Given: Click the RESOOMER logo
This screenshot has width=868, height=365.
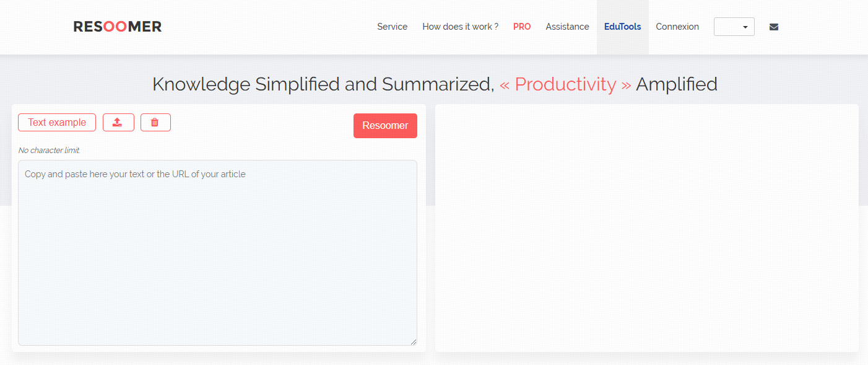Looking at the screenshot, I should (118, 27).
